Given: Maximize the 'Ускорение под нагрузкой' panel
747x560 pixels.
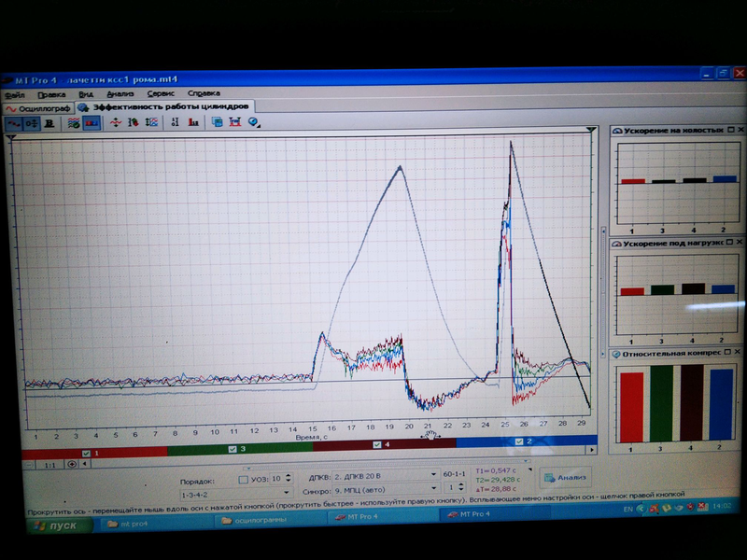Looking at the screenshot, I should click(x=730, y=243).
